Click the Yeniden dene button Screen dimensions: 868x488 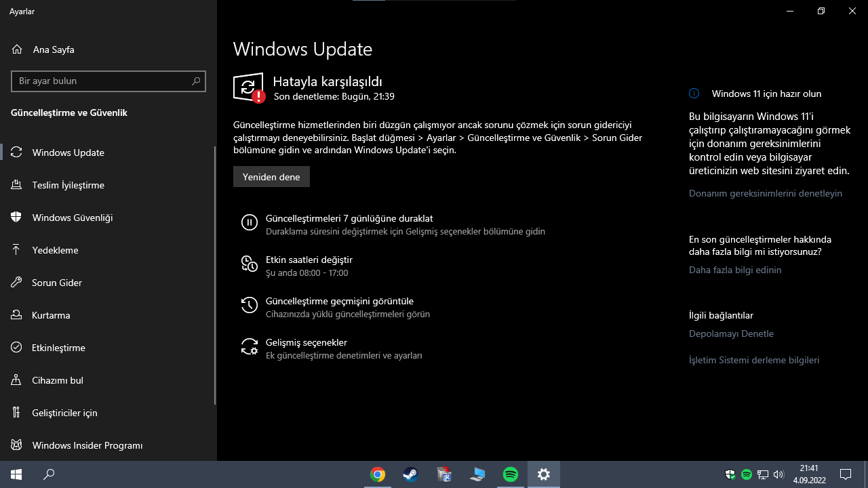click(x=271, y=177)
